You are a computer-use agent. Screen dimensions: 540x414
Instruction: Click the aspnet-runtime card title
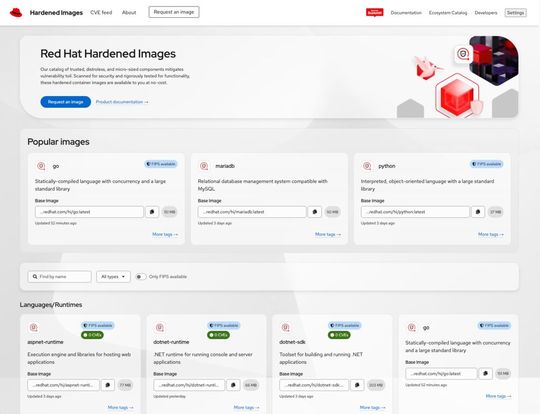pyautogui.click(x=45, y=342)
